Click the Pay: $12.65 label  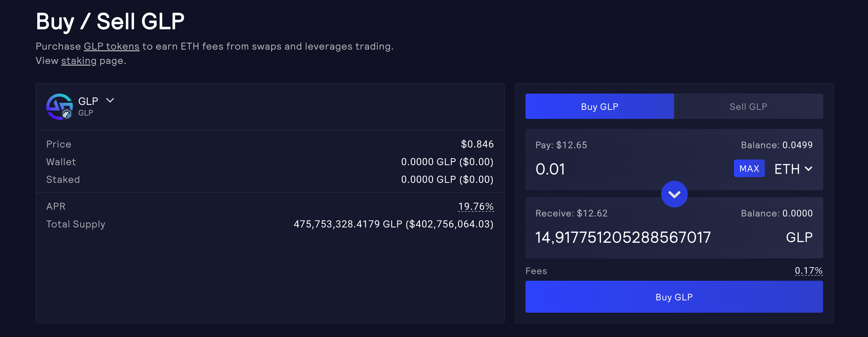click(561, 145)
